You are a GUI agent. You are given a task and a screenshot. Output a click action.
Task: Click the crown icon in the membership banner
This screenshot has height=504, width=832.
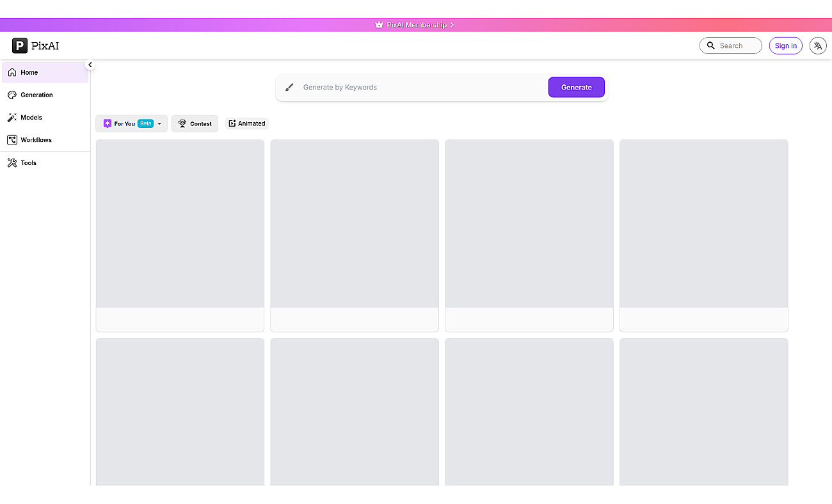point(379,25)
